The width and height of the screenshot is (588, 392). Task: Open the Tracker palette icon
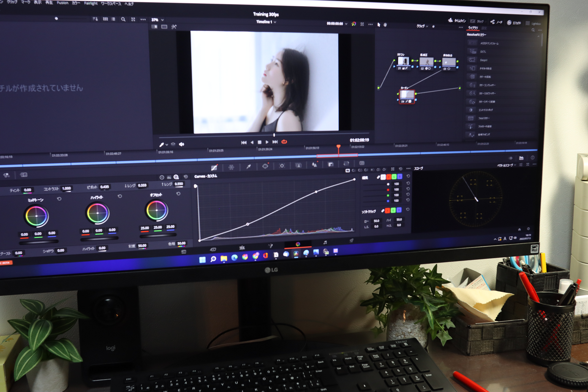click(282, 166)
